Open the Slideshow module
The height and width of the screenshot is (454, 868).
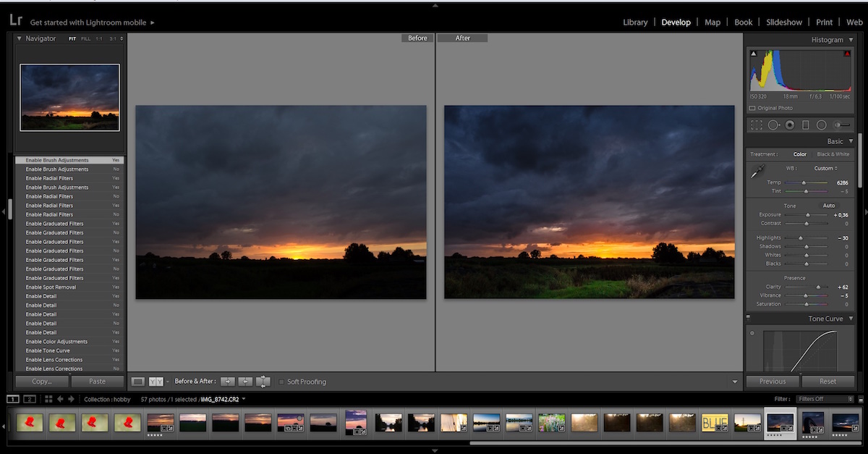pos(784,22)
